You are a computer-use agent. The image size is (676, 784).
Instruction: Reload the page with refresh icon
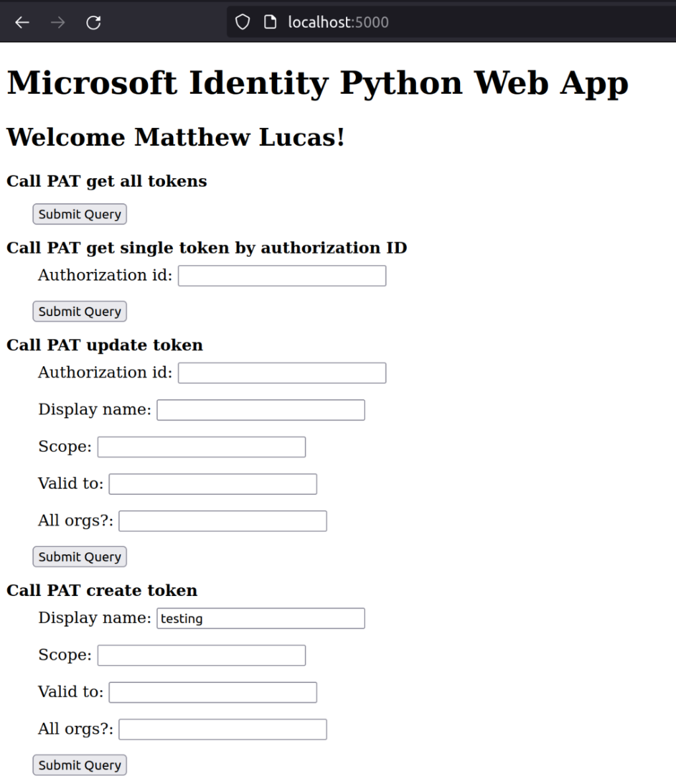(x=94, y=22)
